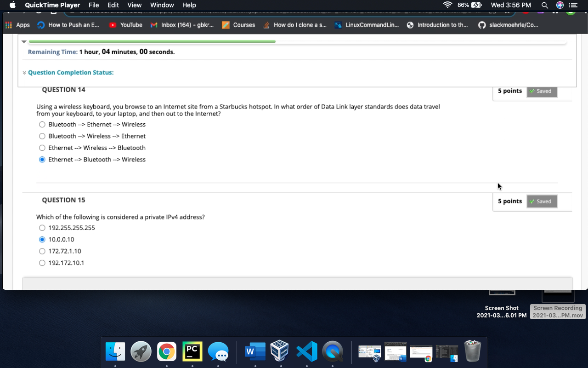This screenshot has height=368, width=588.
Task: Choose 10.0.0.10 as the answer
Action: click(42, 239)
